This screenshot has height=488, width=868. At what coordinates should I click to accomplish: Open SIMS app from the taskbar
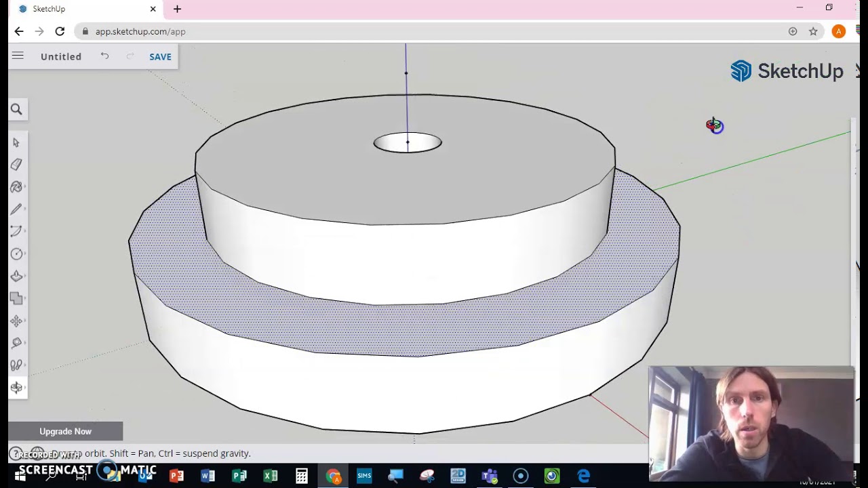click(x=364, y=476)
